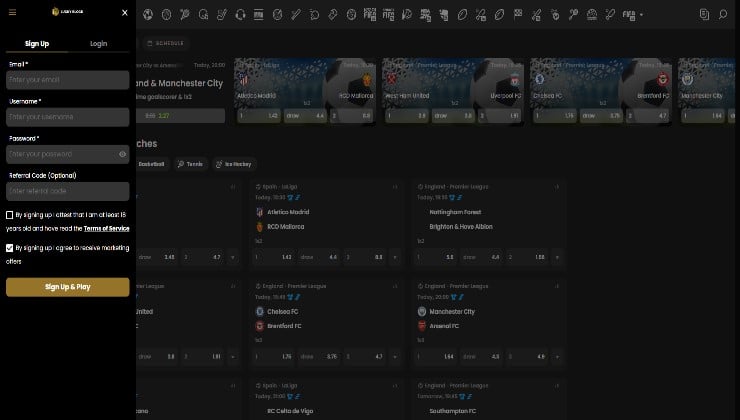Close the sign up side panel
This screenshot has height=420, width=740.
coord(125,13)
